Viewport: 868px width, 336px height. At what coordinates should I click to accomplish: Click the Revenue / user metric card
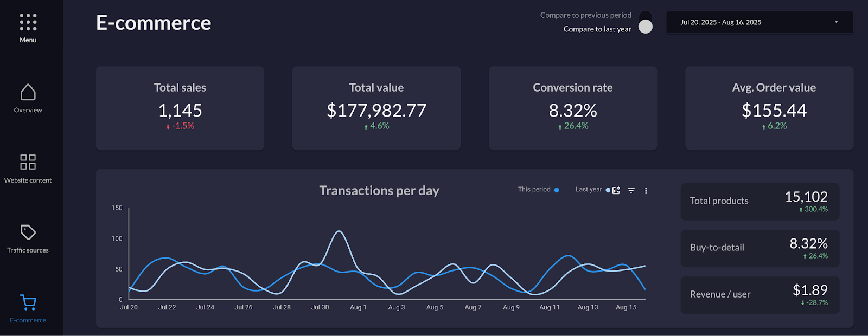[x=759, y=295]
